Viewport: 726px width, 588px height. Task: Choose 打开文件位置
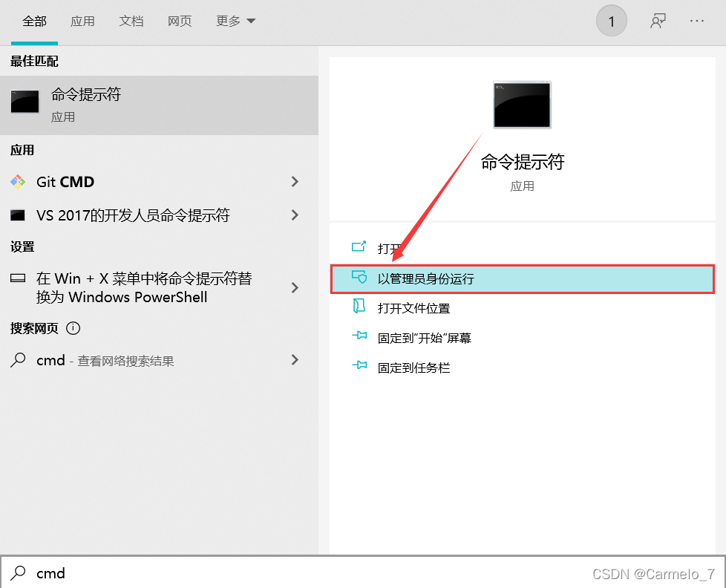(x=523, y=308)
